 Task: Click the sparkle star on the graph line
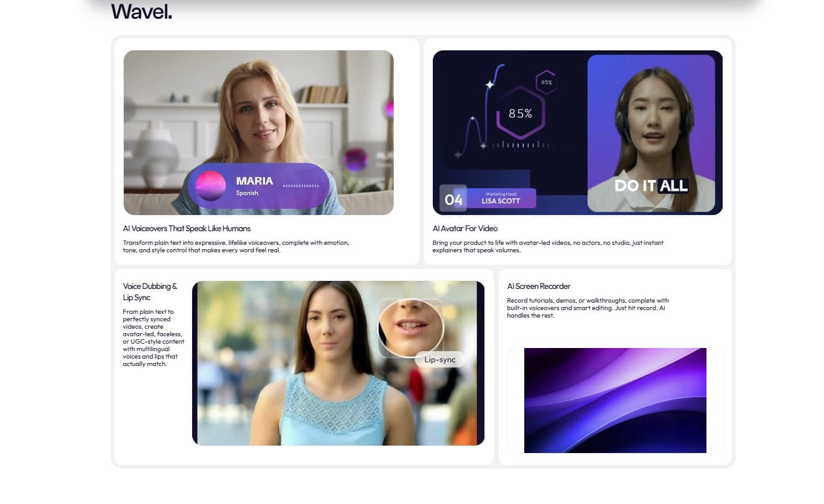click(x=489, y=85)
